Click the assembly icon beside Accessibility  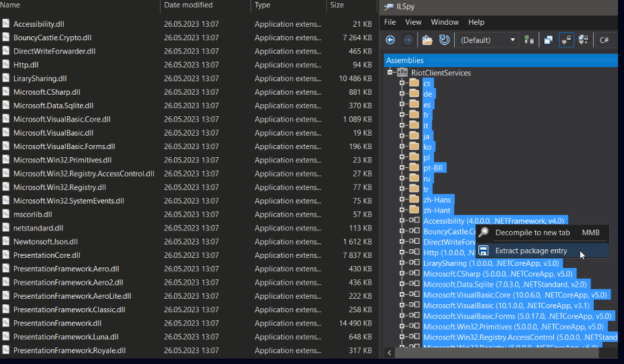click(414, 220)
